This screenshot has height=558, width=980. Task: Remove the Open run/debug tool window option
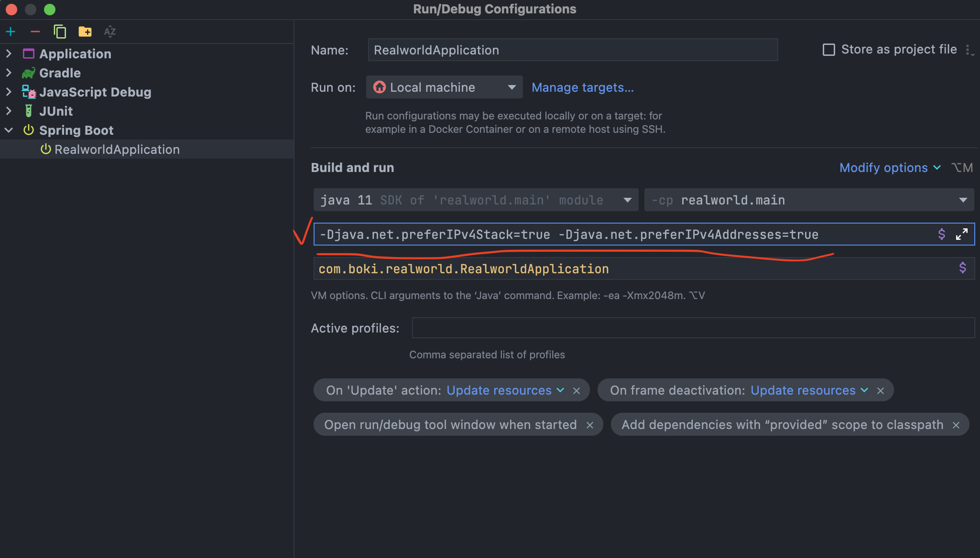pyautogui.click(x=590, y=425)
